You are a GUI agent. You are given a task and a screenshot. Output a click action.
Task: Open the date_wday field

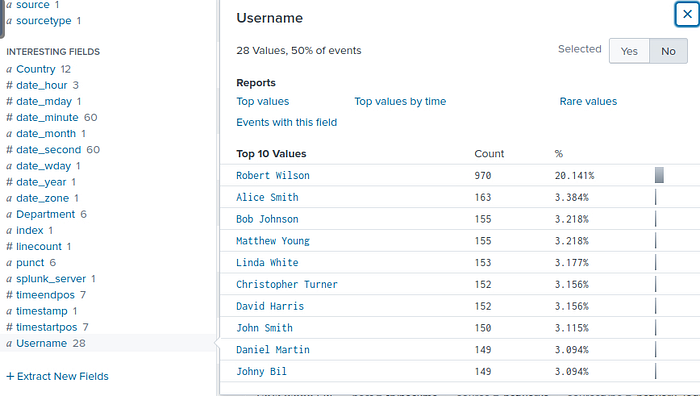pos(43,166)
